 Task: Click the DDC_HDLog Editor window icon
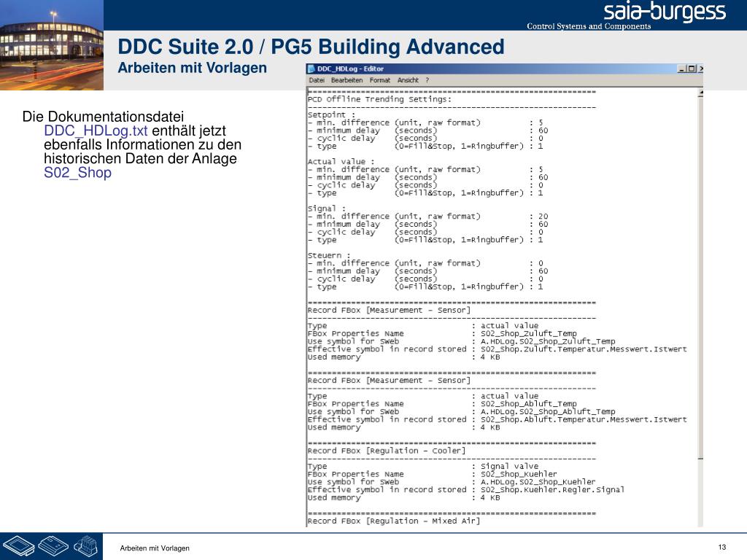311,69
